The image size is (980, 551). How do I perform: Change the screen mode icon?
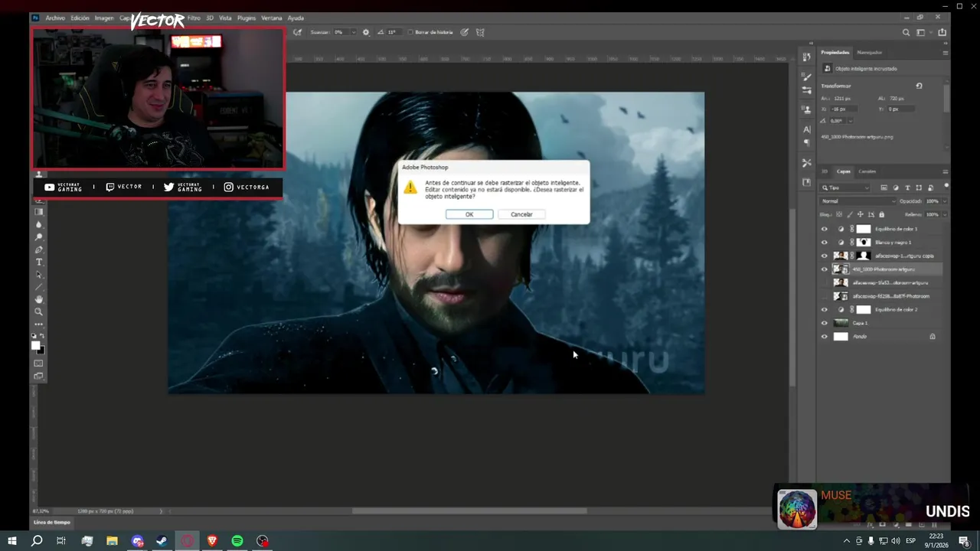point(39,376)
